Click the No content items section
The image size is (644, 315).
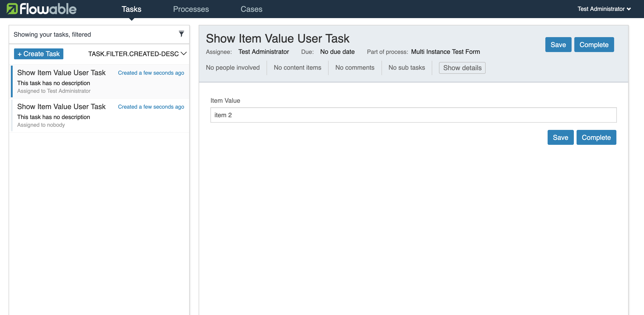(x=298, y=67)
